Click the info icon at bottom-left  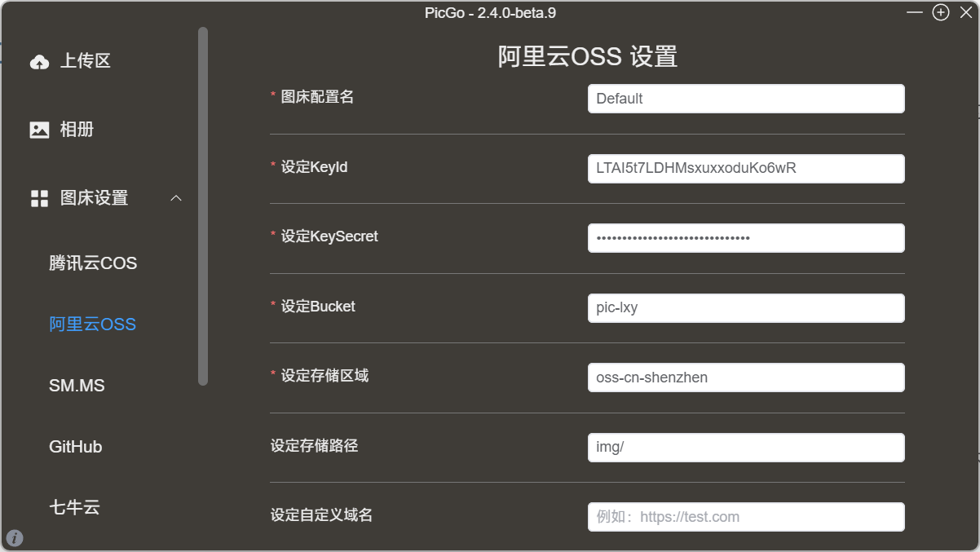point(15,537)
